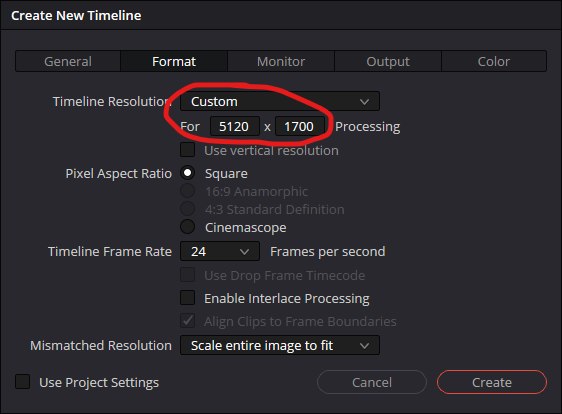This screenshot has height=414, width=562.
Task: Click the 1700 height input field
Action: [x=300, y=127]
